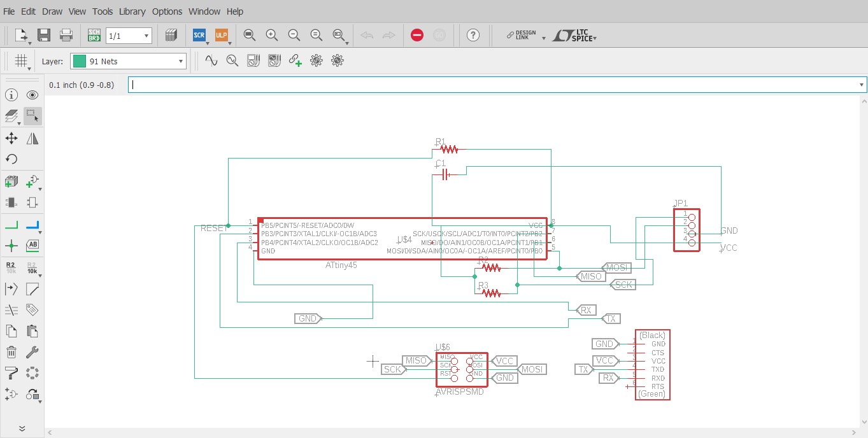Click the red Stop command icon
Image resolution: width=868 pixels, height=438 pixels.
(417, 35)
